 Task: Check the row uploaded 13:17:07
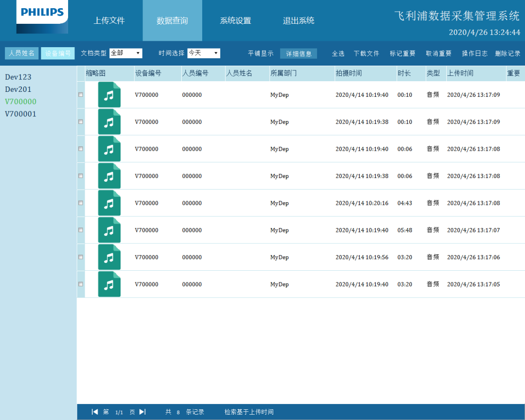pyautogui.click(x=81, y=230)
